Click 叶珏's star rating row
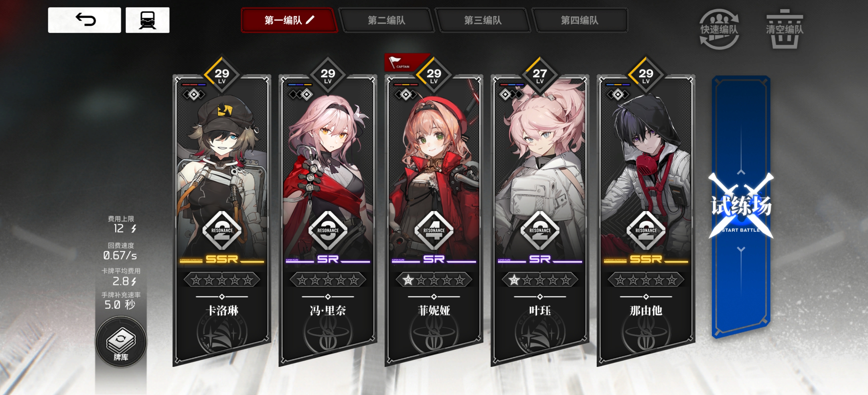The width and height of the screenshot is (868, 395). point(540,280)
